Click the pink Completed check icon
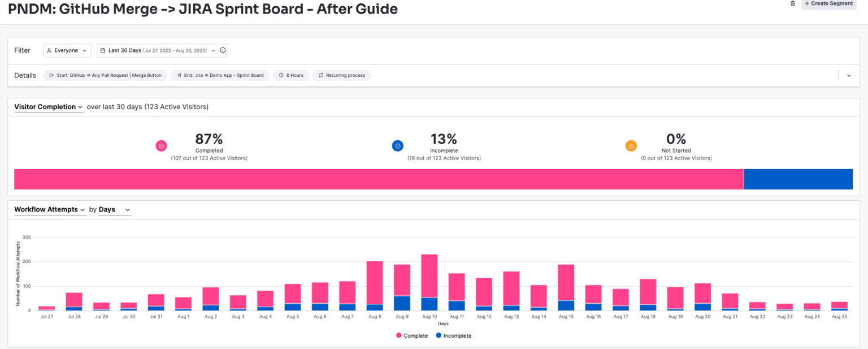 coord(162,145)
